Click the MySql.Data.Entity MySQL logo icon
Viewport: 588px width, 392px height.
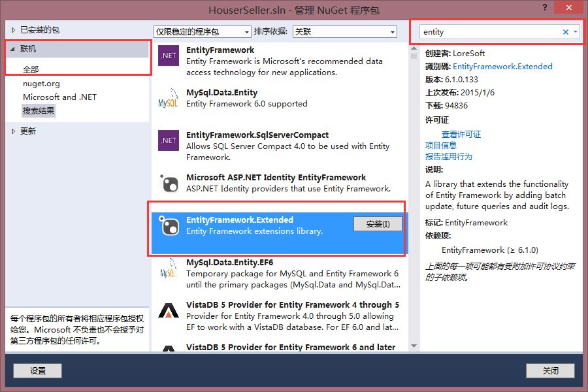(168, 98)
